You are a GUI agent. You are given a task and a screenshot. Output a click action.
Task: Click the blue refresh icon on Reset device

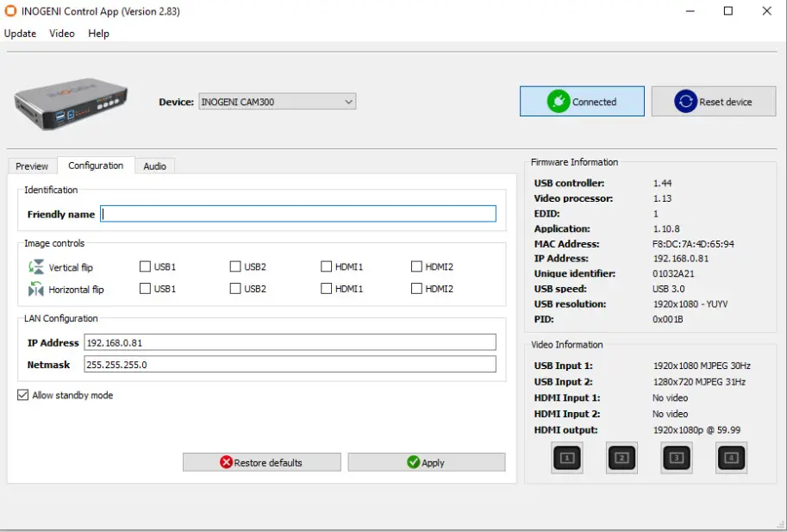pyautogui.click(x=685, y=101)
